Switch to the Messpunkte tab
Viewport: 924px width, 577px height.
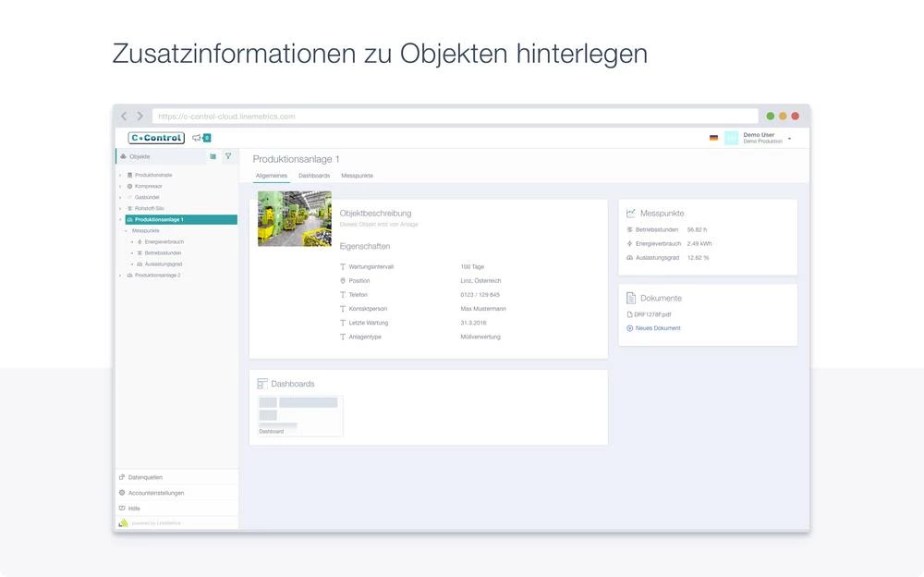click(357, 176)
